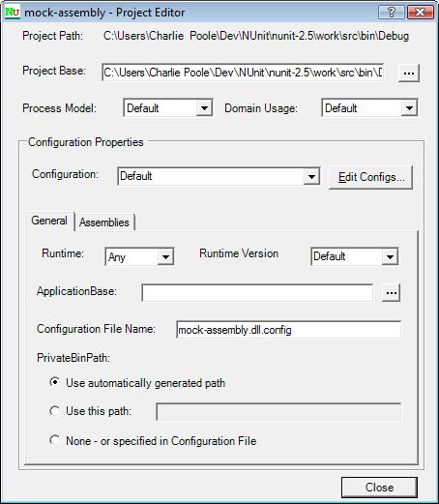Expand the Runtime Version dropdown
The image size is (439, 504).
point(390,256)
